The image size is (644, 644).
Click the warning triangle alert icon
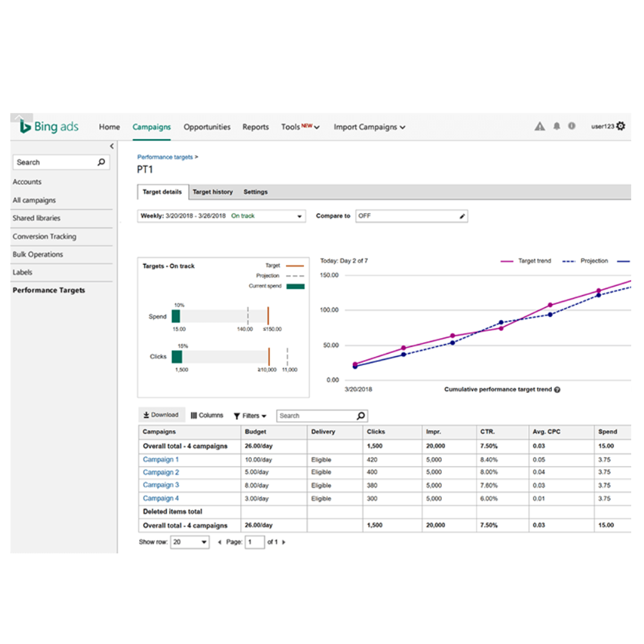coord(540,127)
